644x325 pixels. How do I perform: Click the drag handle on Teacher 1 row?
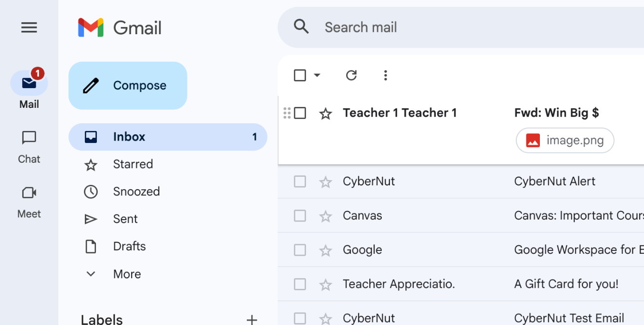click(x=287, y=113)
